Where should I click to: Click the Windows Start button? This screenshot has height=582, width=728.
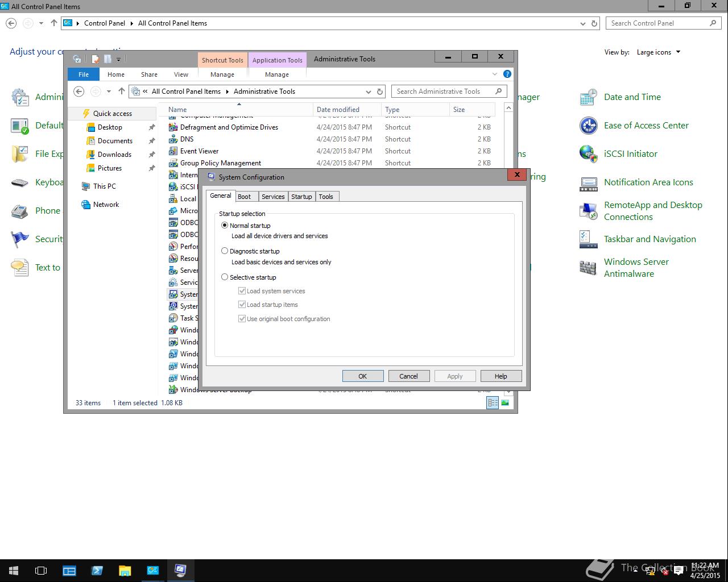tap(14, 571)
